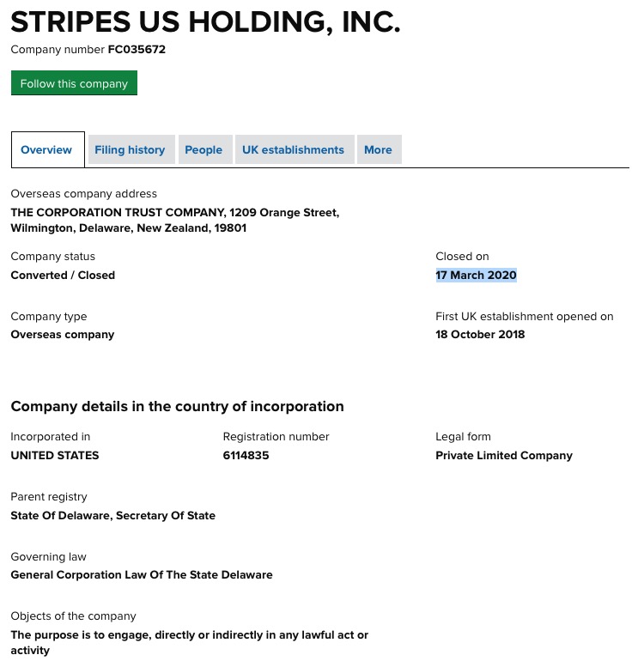Image resolution: width=644 pixels, height=667 pixels.
Task: Click company number FC035672
Action: coord(137,50)
